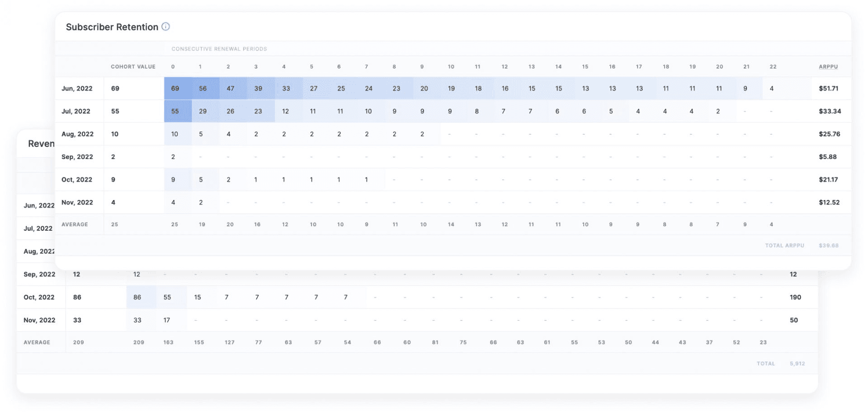Click the darkest blue cell showing 69 in period 0
Image resolution: width=868 pixels, height=415 pixels.
(175, 89)
